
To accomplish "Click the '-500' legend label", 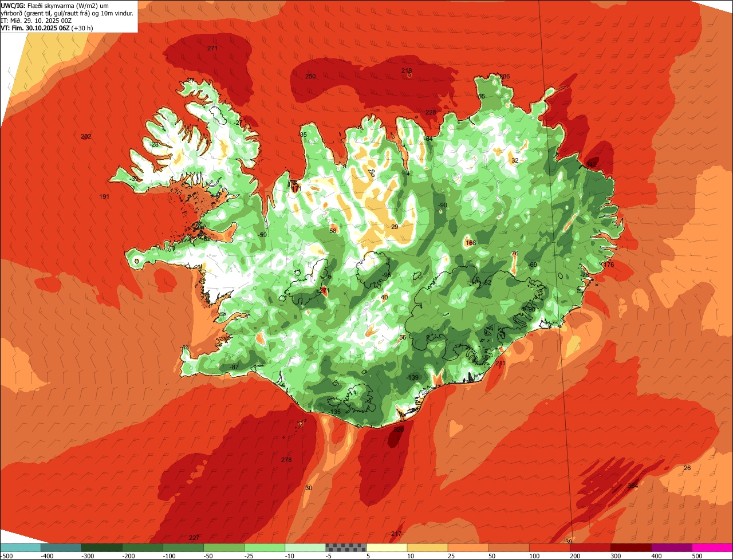I will [x=6, y=556].
